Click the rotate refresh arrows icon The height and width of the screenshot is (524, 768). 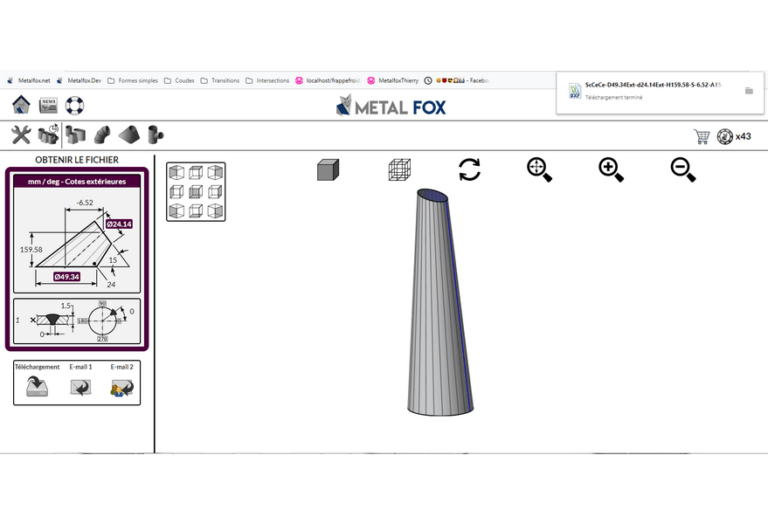point(469,169)
